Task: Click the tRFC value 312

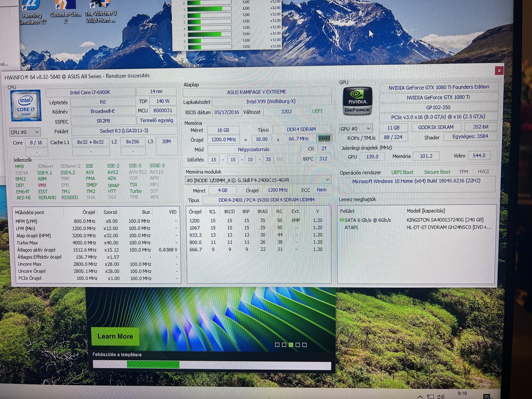Action: [323, 158]
